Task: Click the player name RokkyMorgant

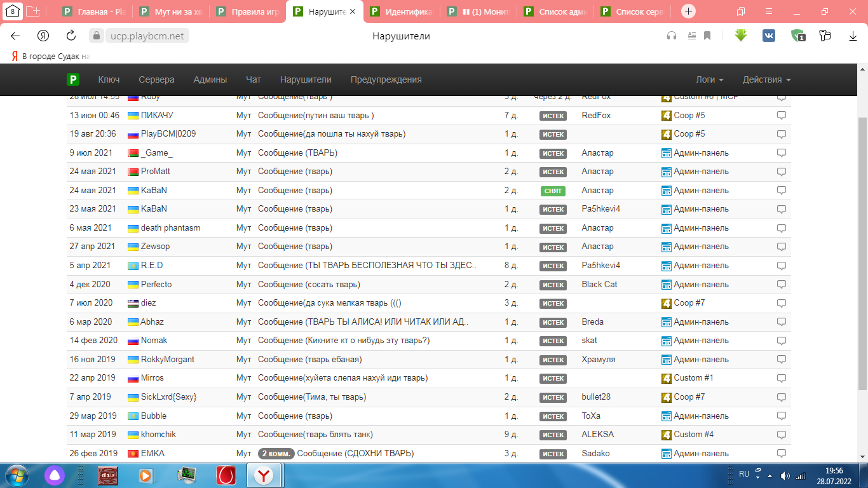Action: click(168, 359)
